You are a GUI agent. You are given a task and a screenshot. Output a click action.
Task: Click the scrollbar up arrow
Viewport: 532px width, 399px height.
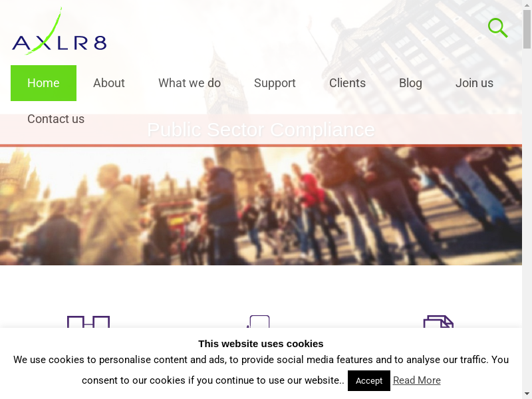click(x=527, y=5)
